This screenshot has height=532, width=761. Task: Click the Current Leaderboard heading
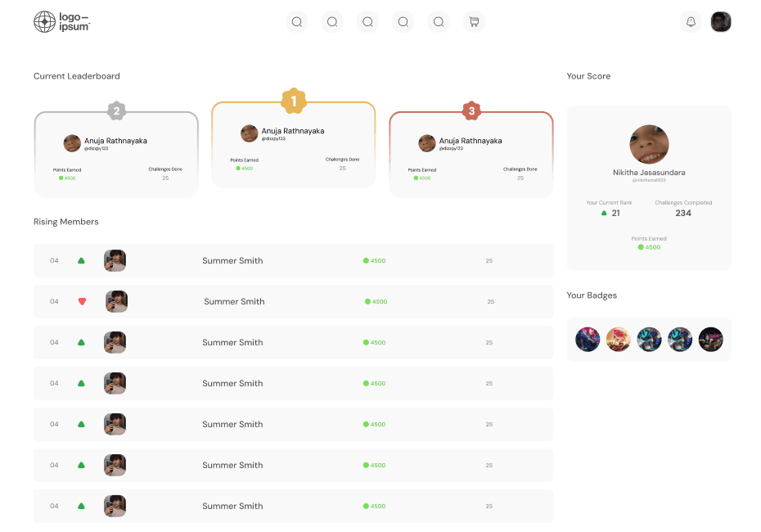click(77, 76)
